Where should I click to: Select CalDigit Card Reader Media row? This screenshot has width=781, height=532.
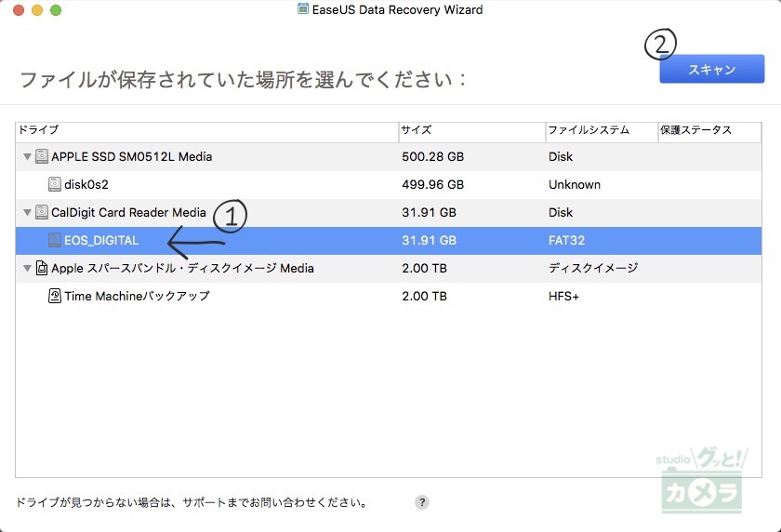(x=389, y=213)
